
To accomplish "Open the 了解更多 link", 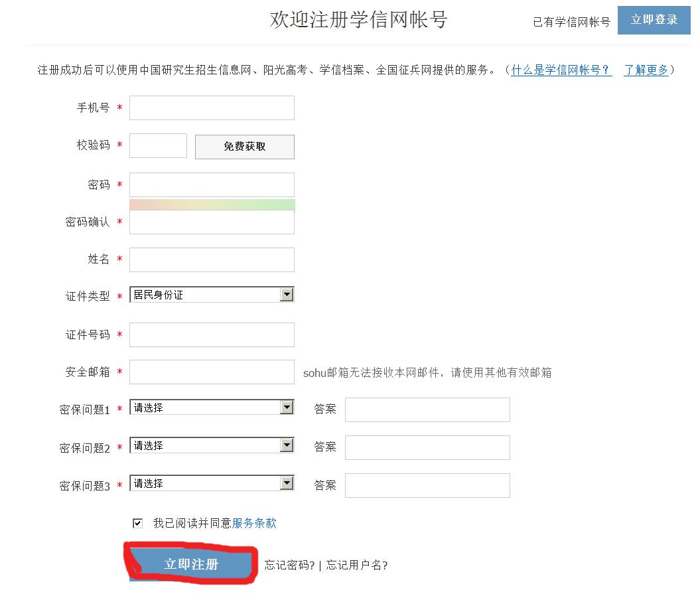I will coord(646,70).
